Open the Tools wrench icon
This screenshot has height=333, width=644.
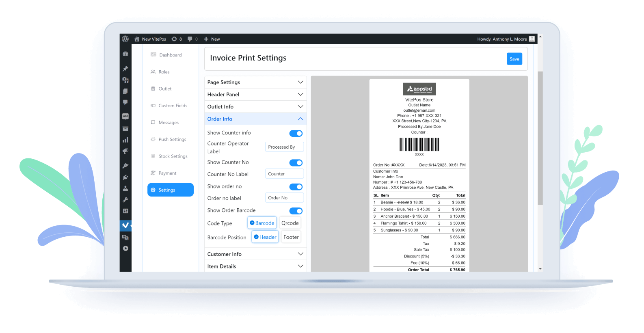point(125,200)
